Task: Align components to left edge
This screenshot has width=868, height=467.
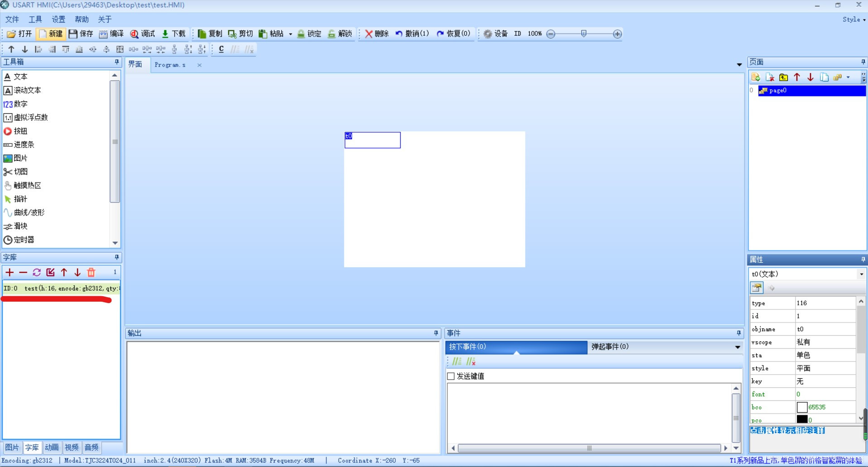Action: pos(38,49)
